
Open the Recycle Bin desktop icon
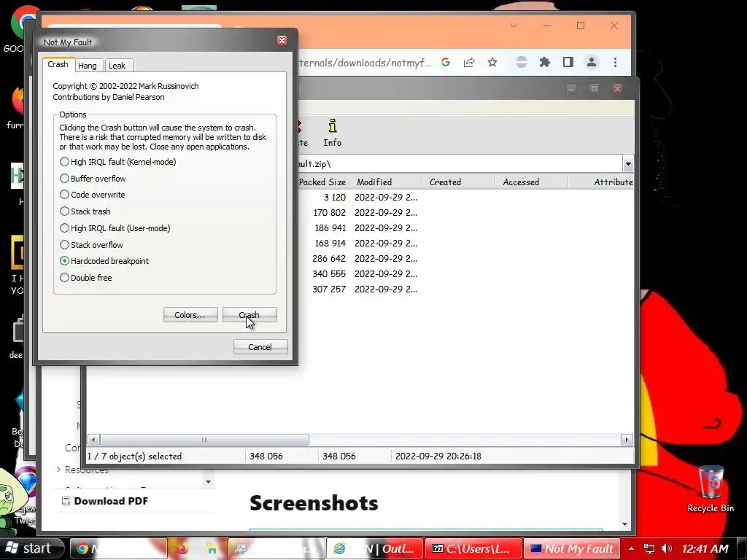(711, 489)
